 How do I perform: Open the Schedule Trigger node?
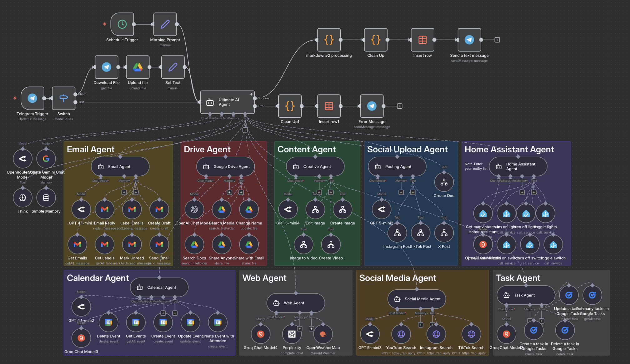tap(122, 24)
